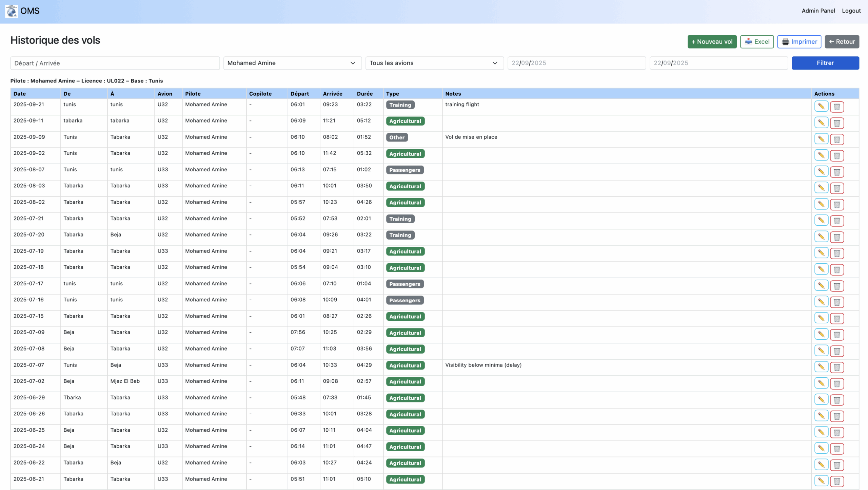868x490 pixels.
Task: Delete the 2025-06-21 flight entry
Action: [x=836, y=481]
